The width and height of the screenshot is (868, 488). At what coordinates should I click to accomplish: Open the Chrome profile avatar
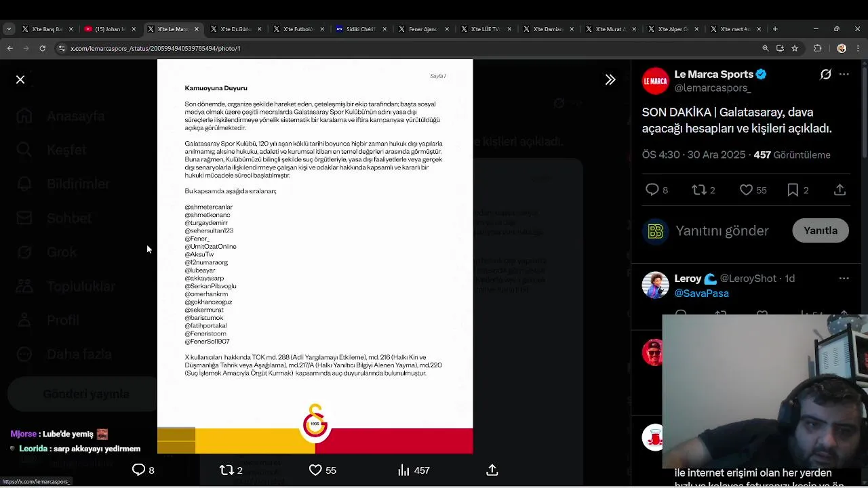point(842,48)
